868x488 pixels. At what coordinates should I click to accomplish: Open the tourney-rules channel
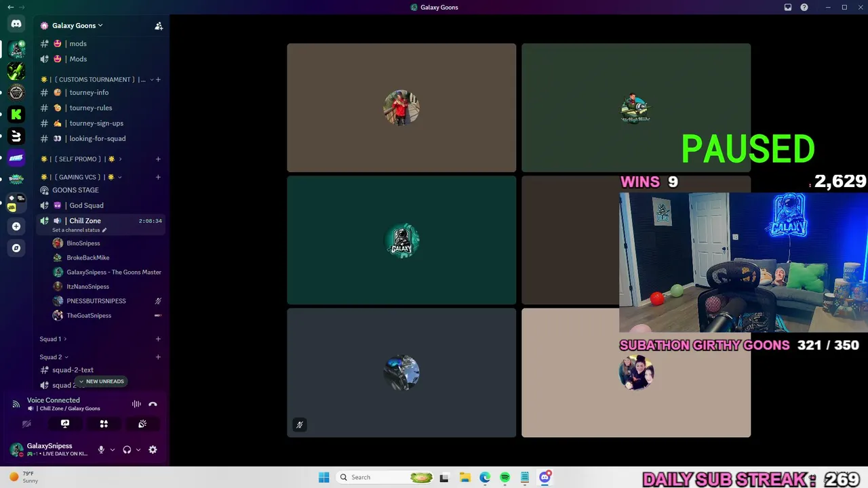point(102,108)
